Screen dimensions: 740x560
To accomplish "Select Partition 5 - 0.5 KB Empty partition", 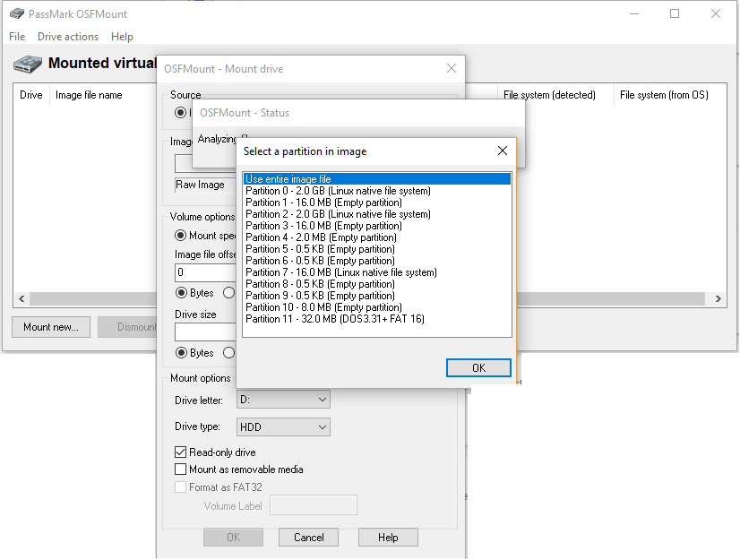I will coord(377,249).
